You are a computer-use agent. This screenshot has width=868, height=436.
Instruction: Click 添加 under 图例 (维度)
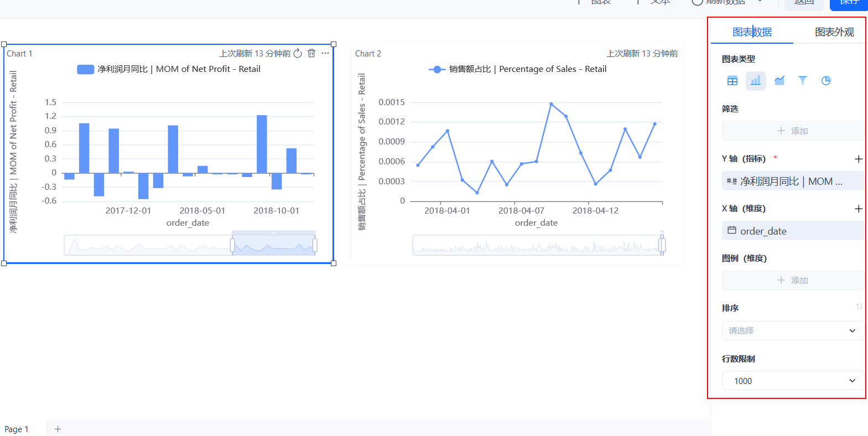coord(792,281)
